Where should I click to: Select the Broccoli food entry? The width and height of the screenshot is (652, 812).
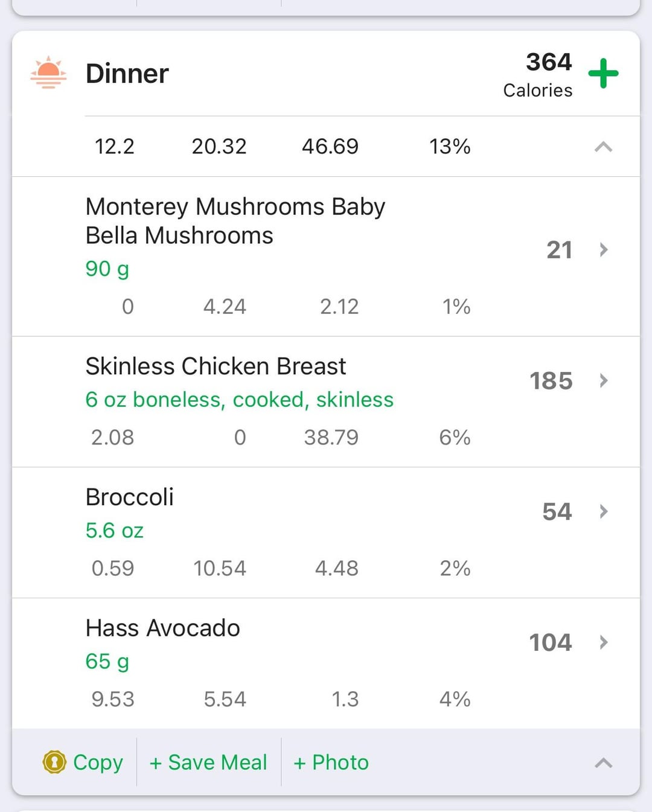[326, 532]
